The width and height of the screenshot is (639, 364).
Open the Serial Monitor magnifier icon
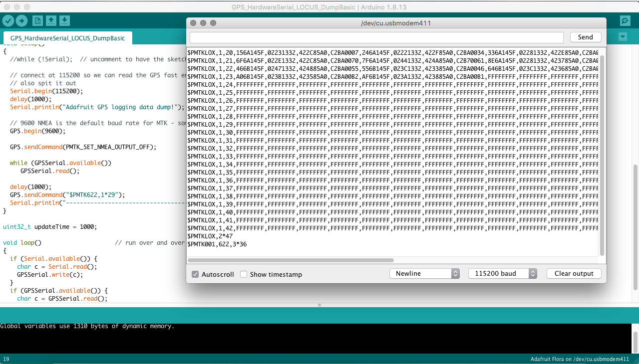point(625,20)
